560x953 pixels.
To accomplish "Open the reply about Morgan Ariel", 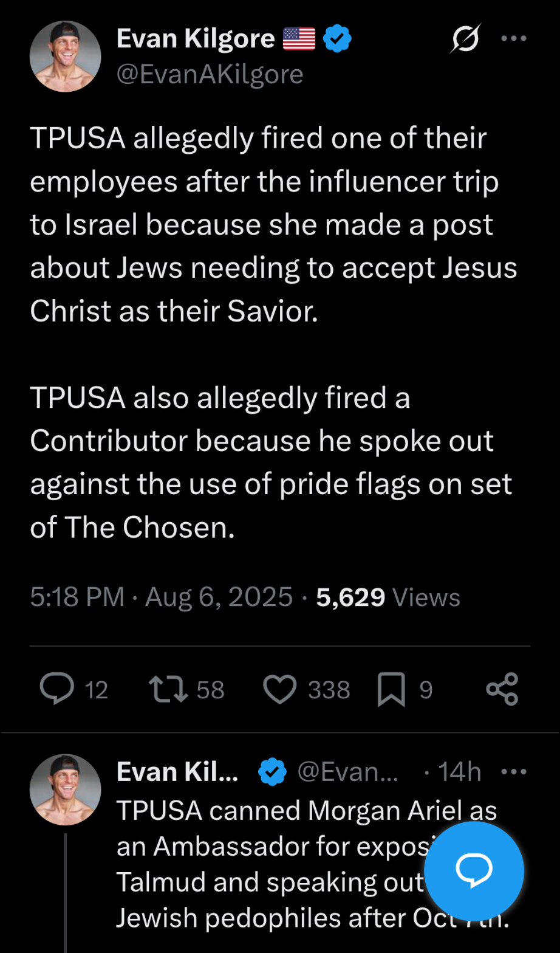I will (267, 863).
